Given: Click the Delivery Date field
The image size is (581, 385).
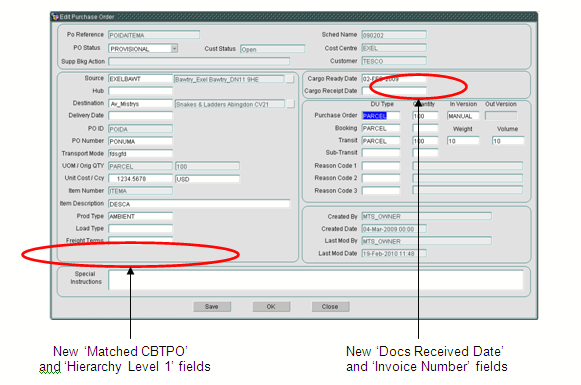Looking at the screenshot, I should 140,116.
